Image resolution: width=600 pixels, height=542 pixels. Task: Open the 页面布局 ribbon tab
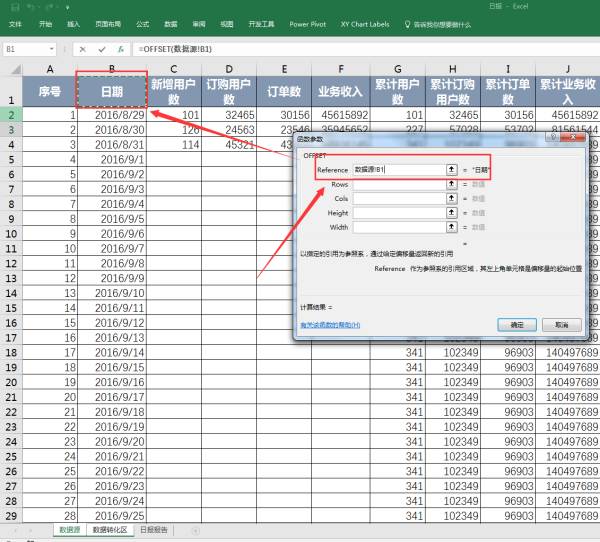coord(108,24)
